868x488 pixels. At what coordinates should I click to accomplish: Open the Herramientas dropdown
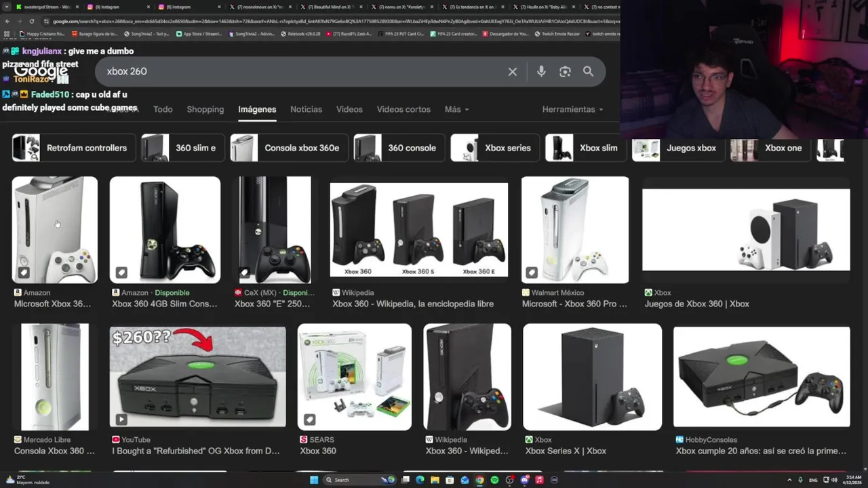click(x=573, y=109)
